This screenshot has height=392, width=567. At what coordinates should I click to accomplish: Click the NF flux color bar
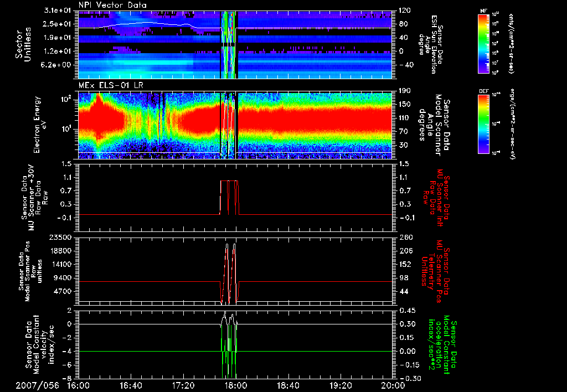tap(484, 43)
